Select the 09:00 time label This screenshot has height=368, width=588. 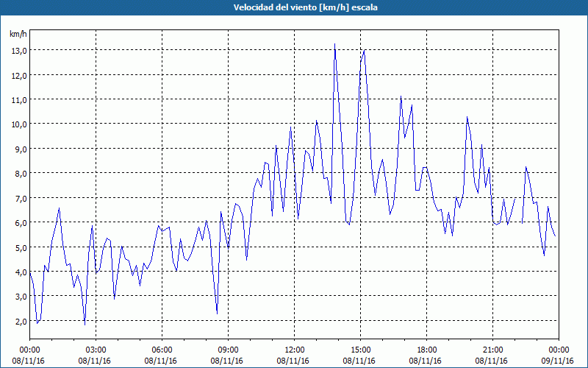click(228, 350)
